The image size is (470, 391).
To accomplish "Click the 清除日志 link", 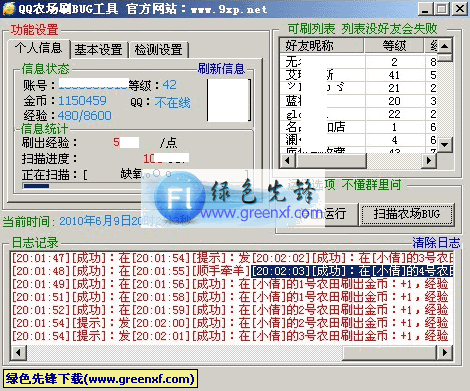I will (x=436, y=242).
